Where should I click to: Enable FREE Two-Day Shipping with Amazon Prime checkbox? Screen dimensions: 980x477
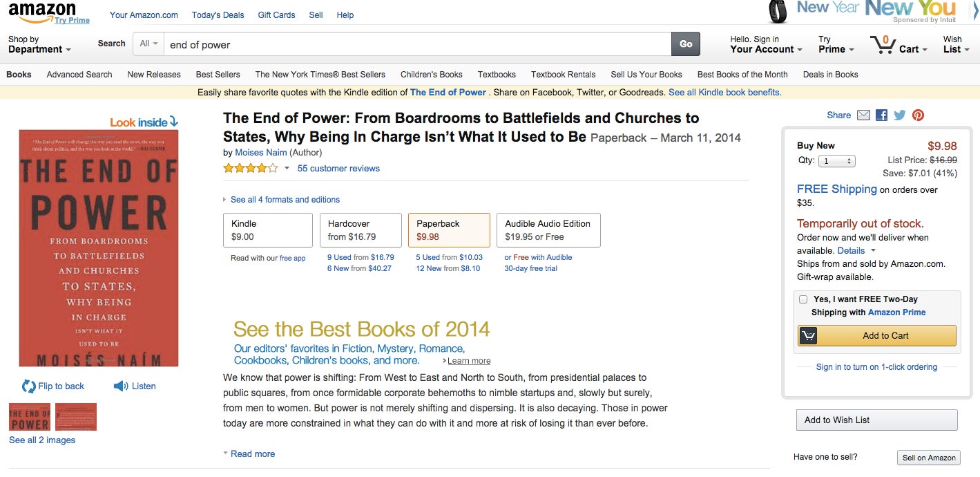click(x=803, y=299)
